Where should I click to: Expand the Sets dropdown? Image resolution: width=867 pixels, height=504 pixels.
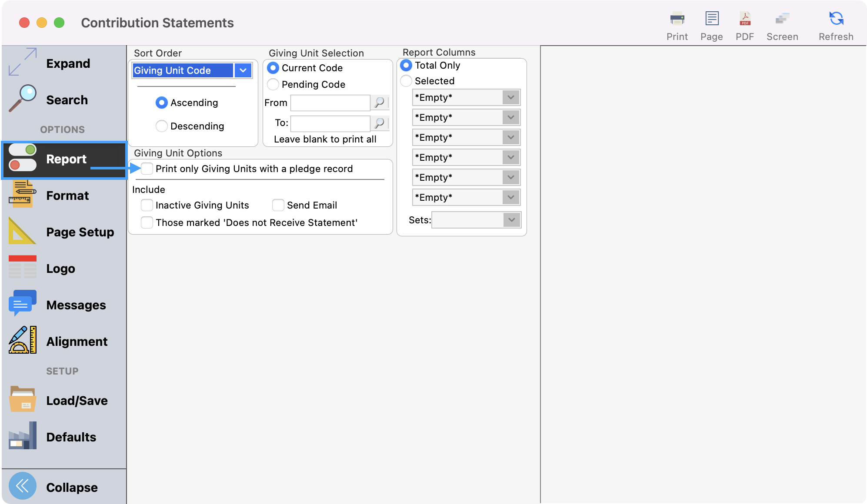511,220
